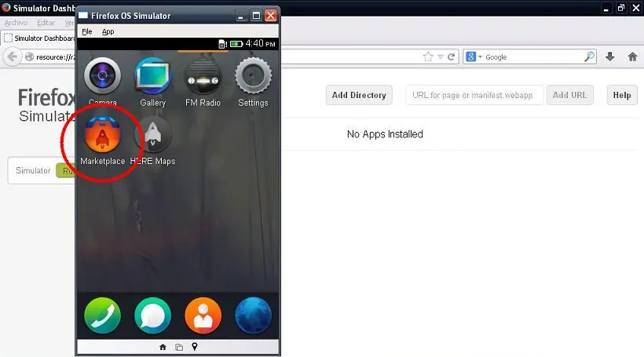The image size is (644, 357).
Task: Open the URL history dropdown arrow
Action: point(441,56)
